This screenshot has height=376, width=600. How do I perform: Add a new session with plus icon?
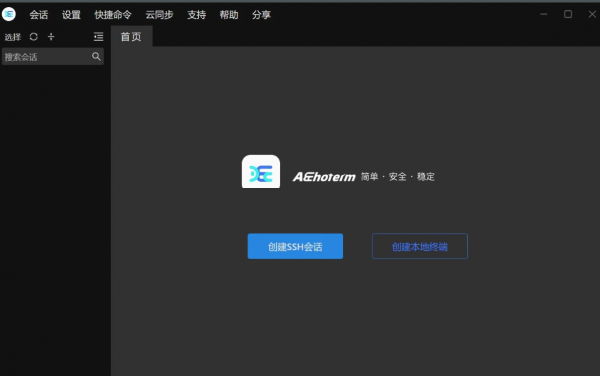point(51,37)
